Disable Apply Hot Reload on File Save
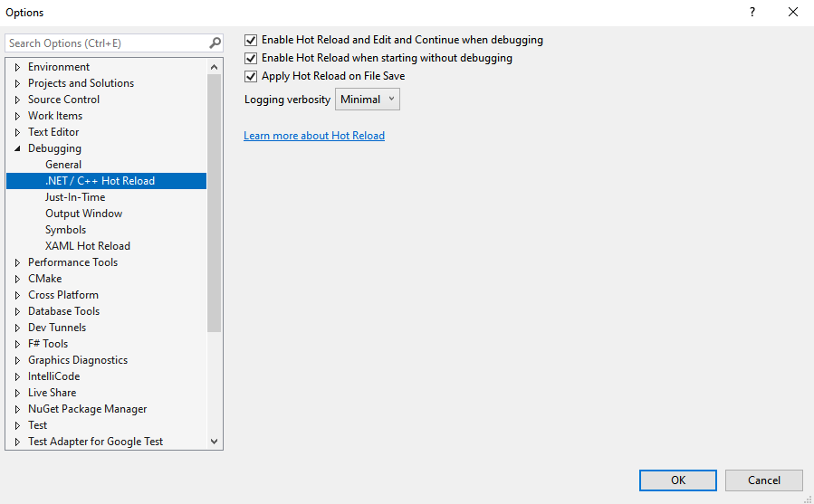 coord(252,76)
